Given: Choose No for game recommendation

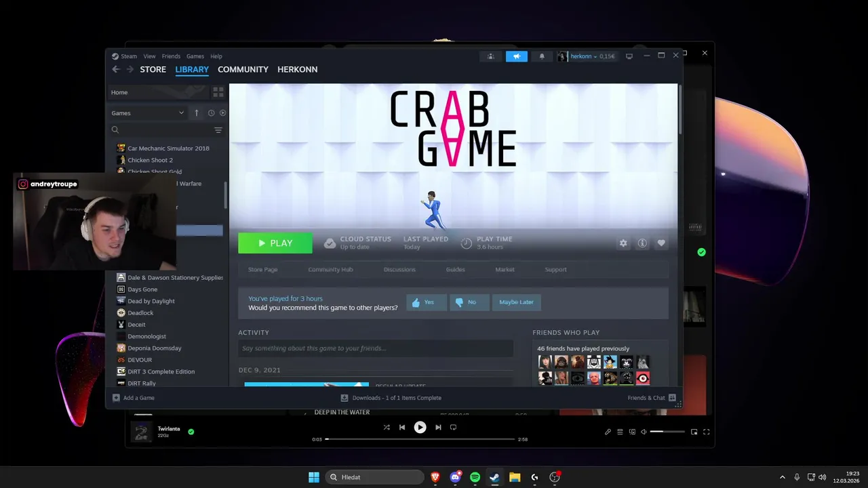Looking at the screenshot, I should (x=469, y=302).
